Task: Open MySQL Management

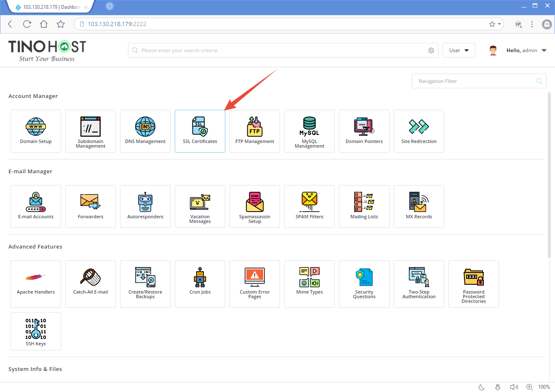Action: 310,131
